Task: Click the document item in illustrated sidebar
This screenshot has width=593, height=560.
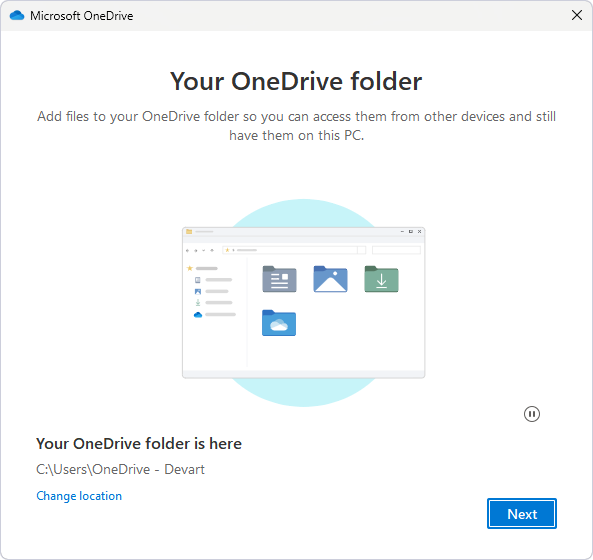Action: tap(197, 280)
